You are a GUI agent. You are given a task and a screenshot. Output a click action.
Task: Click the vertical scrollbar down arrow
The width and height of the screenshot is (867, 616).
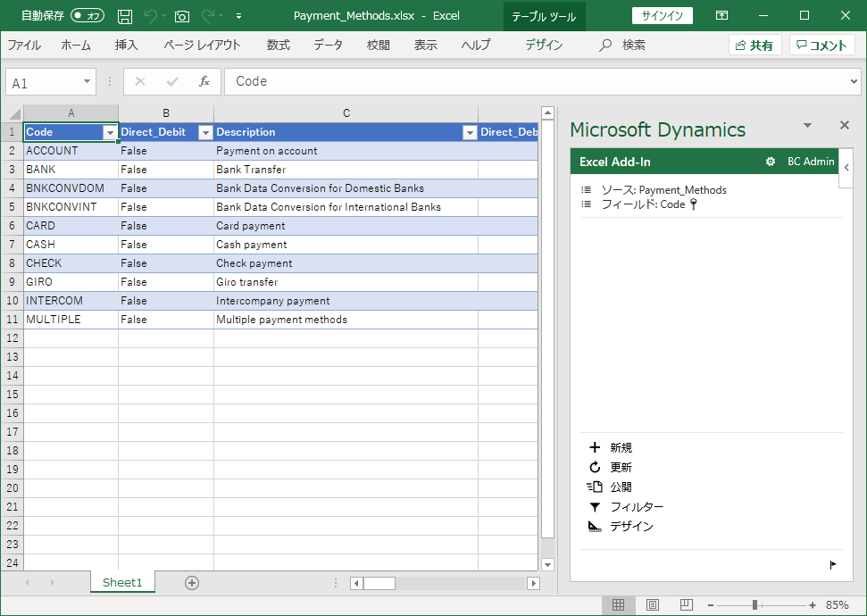pos(547,564)
